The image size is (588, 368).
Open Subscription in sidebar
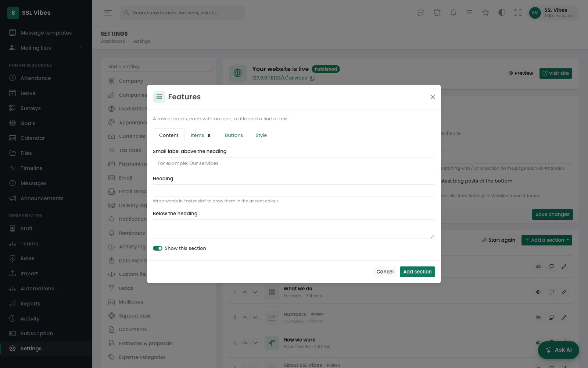(46, 333)
